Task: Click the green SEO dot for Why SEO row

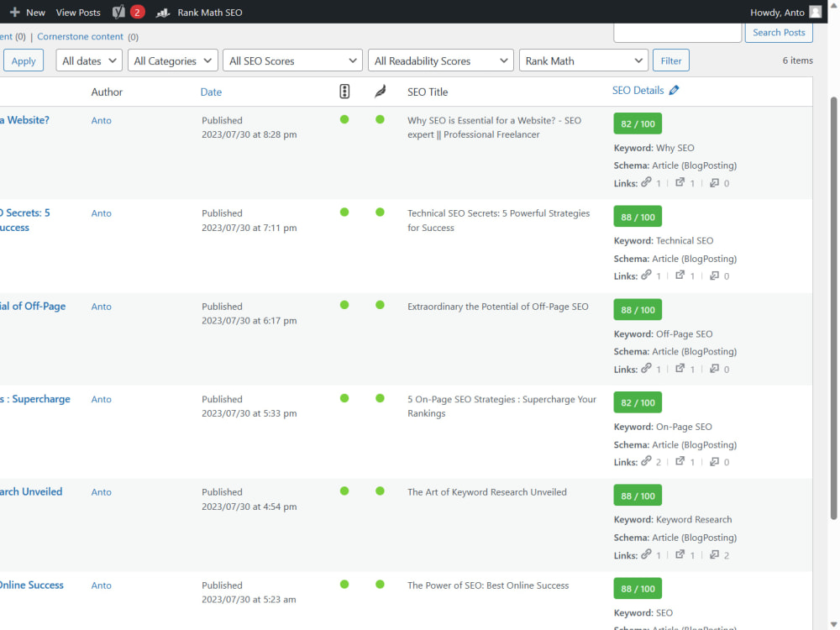Action: click(344, 119)
